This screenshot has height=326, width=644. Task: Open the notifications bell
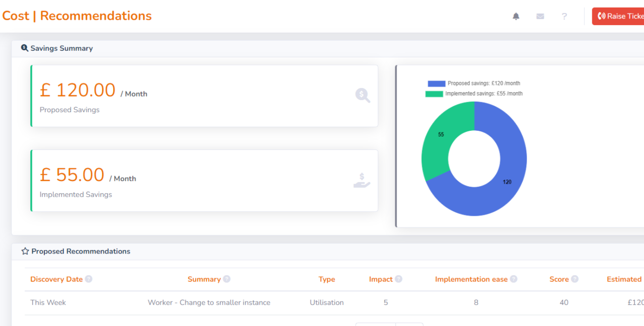(516, 16)
